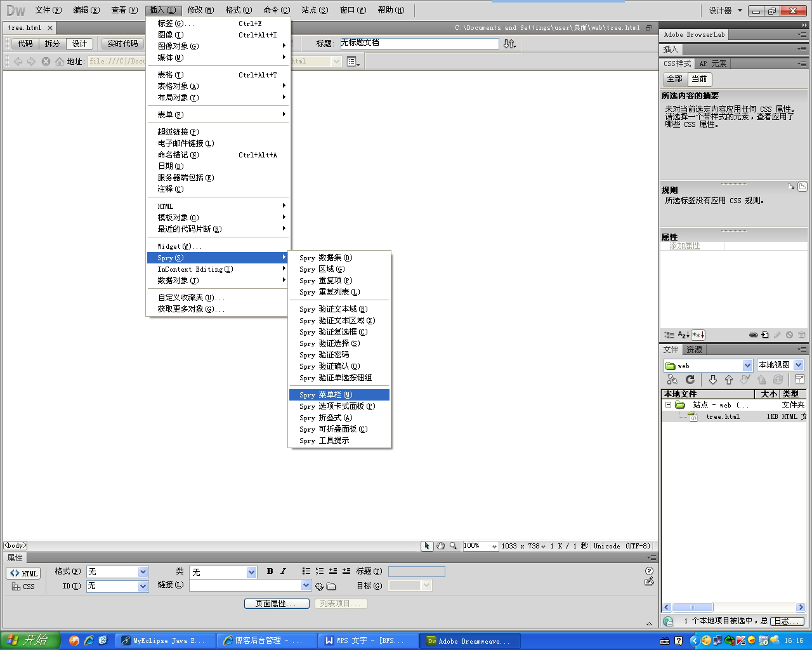This screenshot has width=812, height=650.
Task: Show Current mode in CSS Styles panel
Action: (700, 79)
